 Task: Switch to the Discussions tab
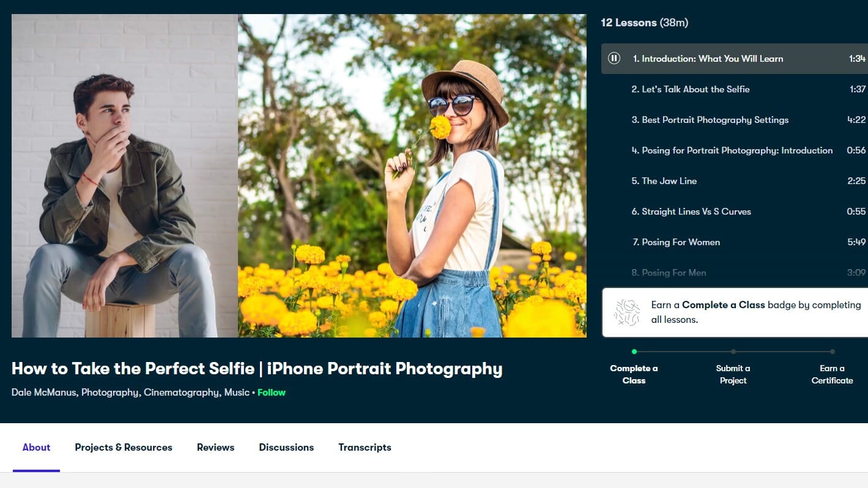pos(286,447)
